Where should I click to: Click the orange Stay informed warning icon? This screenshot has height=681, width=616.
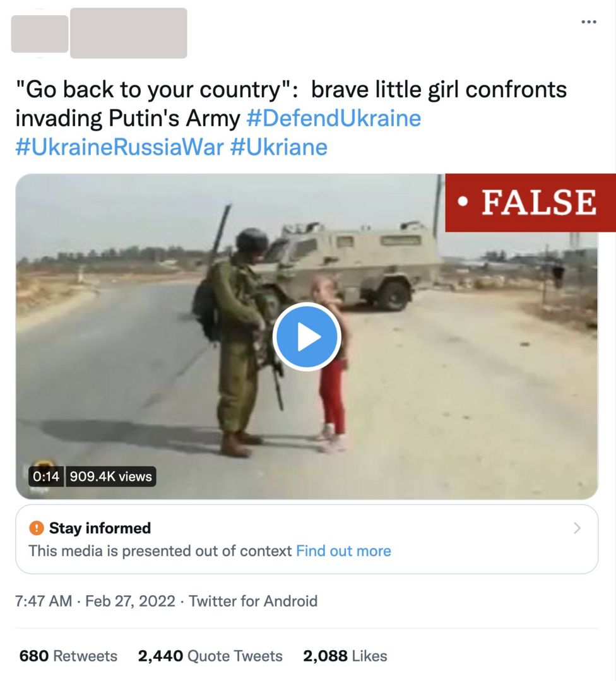pyautogui.click(x=37, y=528)
